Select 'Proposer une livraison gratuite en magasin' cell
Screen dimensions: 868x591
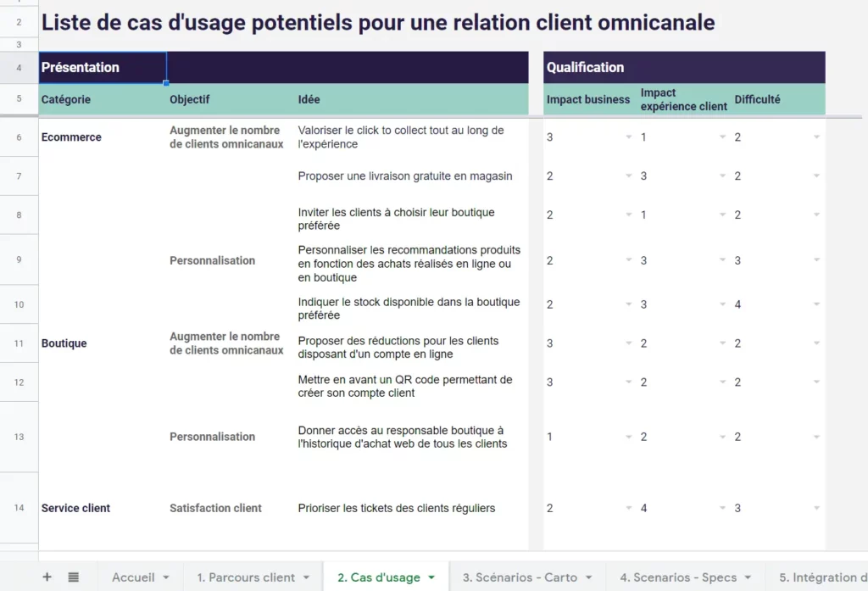coord(412,176)
